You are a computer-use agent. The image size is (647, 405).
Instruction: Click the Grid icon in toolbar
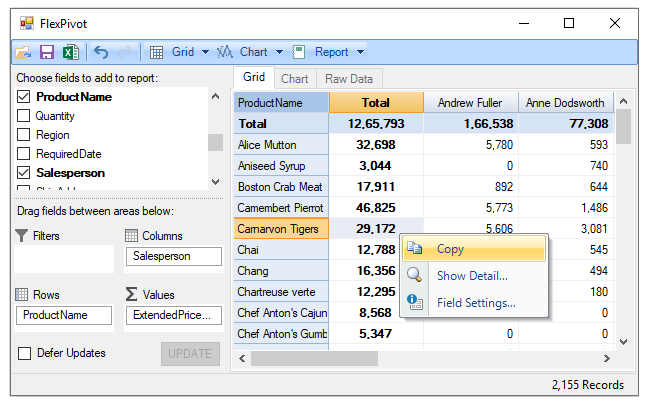click(157, 52)
